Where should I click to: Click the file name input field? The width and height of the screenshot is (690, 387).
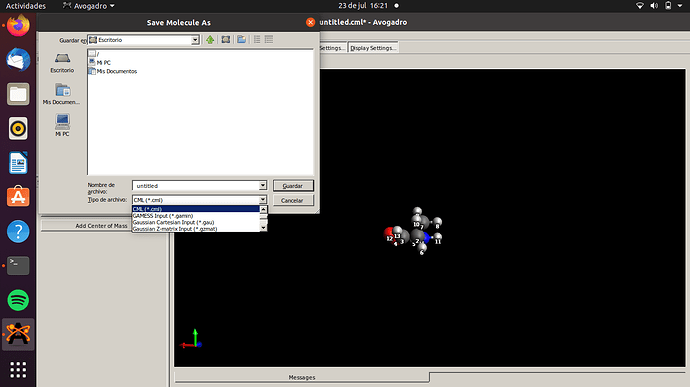[196, 186]
